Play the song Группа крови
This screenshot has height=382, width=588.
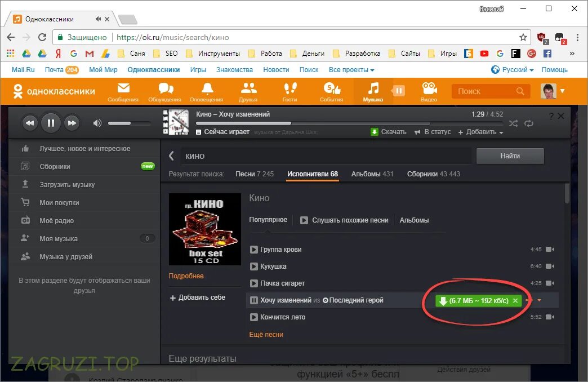click(x=254, y=250)
